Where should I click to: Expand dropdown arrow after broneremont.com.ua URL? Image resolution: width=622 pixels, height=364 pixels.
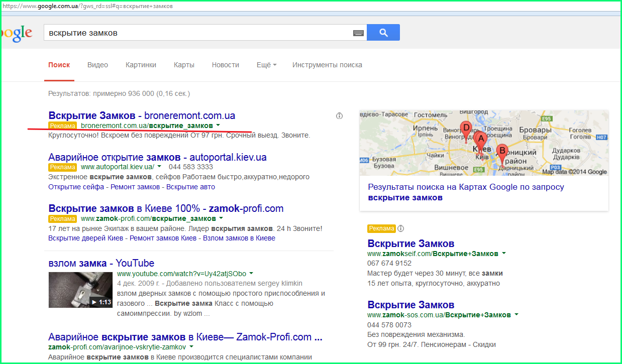[x=219, y=125]
